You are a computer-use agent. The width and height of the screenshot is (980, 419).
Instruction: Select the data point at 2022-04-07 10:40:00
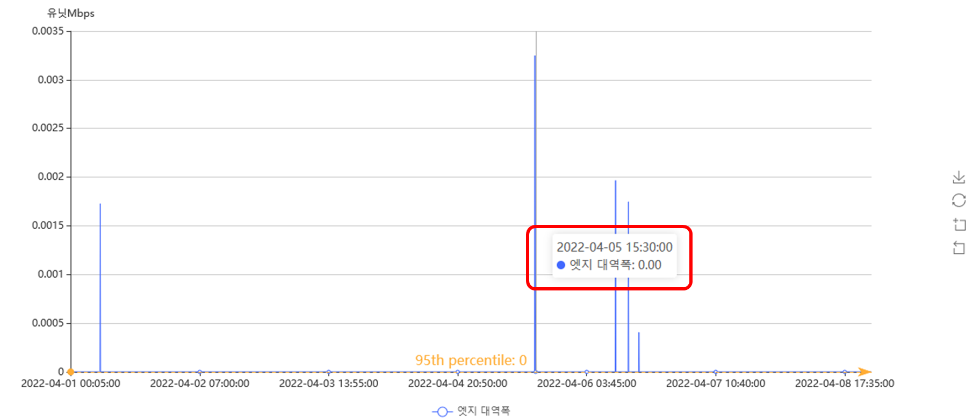point(716,372)
